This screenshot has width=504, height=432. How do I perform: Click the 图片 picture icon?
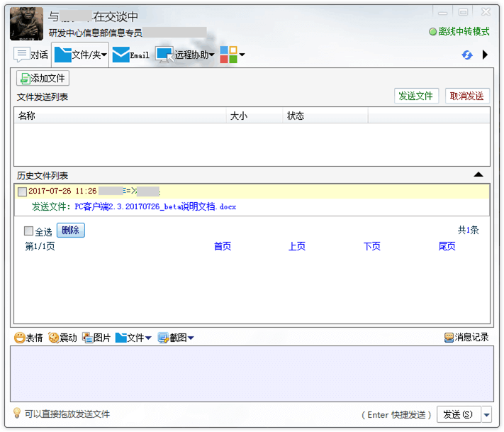click(x=88, y=338)
